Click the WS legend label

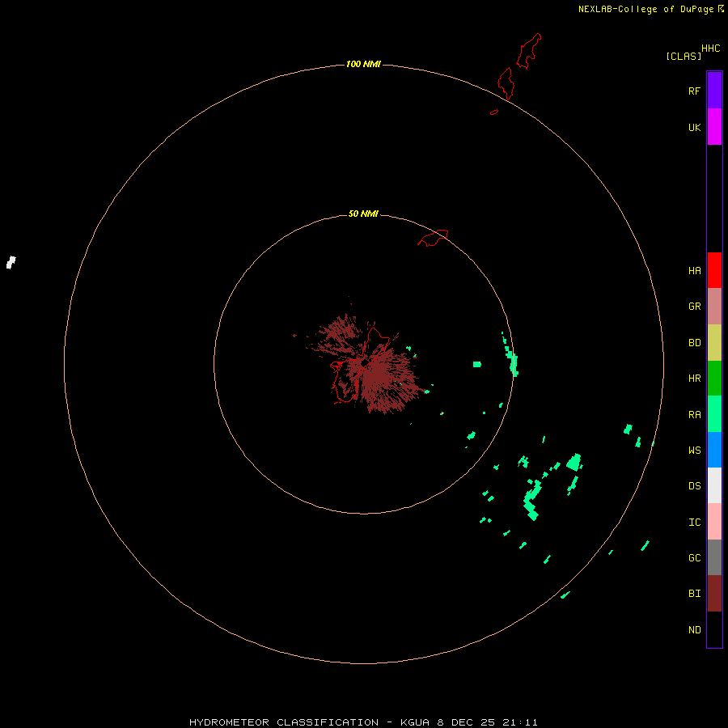(x=694, y=450)
